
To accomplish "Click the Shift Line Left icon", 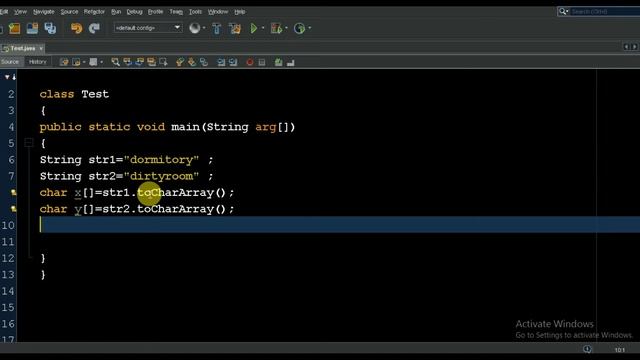I will click(x=221, y=62).
